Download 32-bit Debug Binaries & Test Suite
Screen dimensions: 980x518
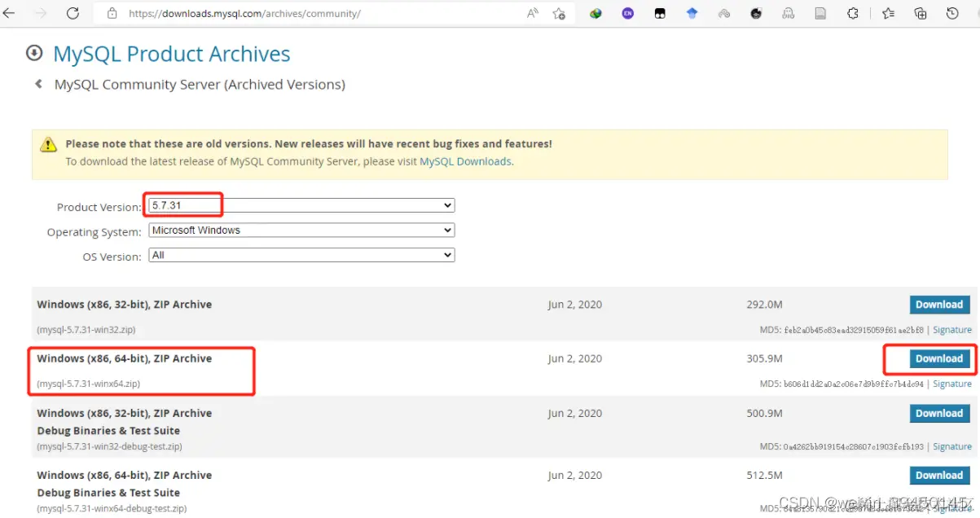pos(939,413)
